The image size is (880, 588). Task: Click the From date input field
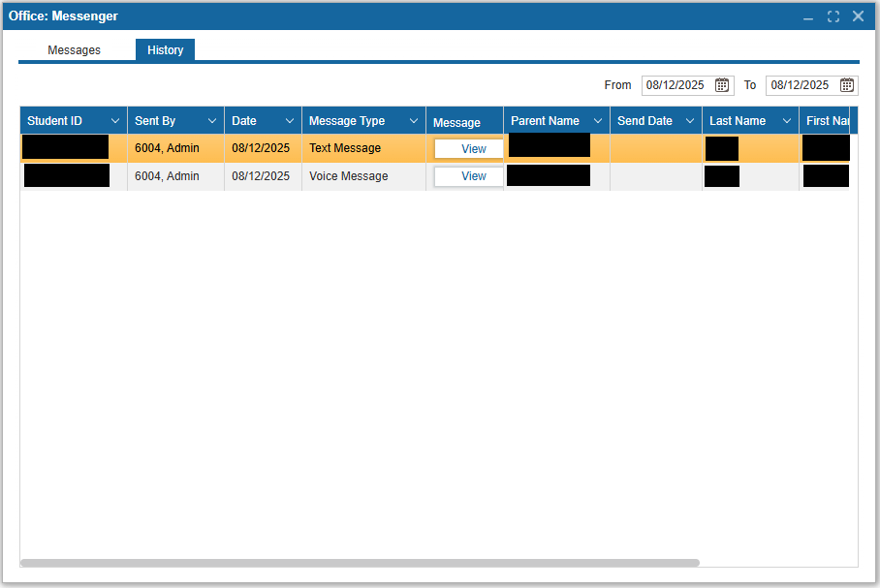[676, 85]
